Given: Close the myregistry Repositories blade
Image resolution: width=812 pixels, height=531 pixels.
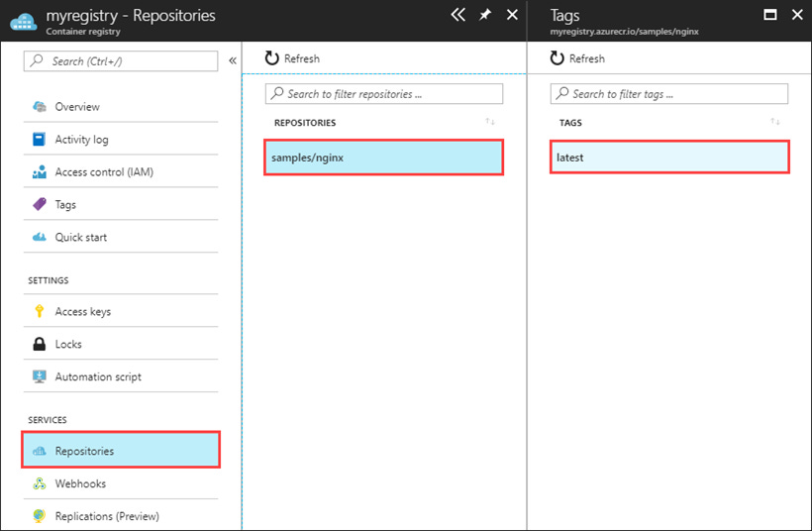Looking at the screenshot, I should tap(512, 15).
